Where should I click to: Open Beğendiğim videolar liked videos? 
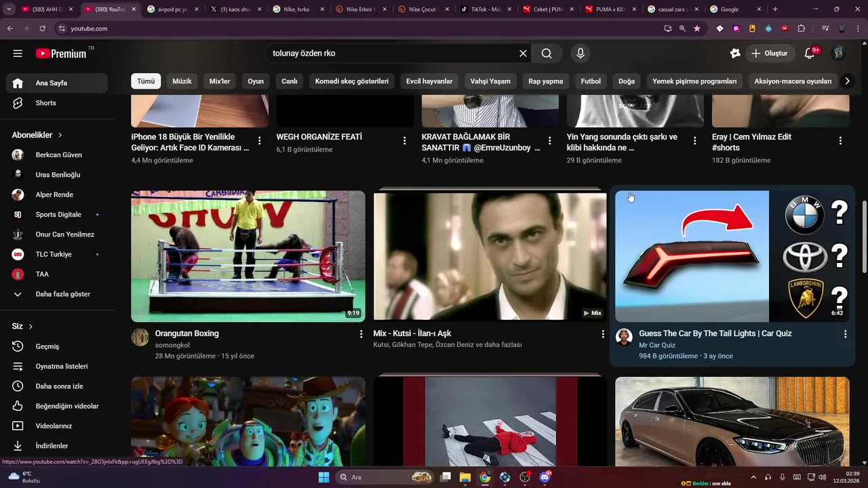coord(57,406)
